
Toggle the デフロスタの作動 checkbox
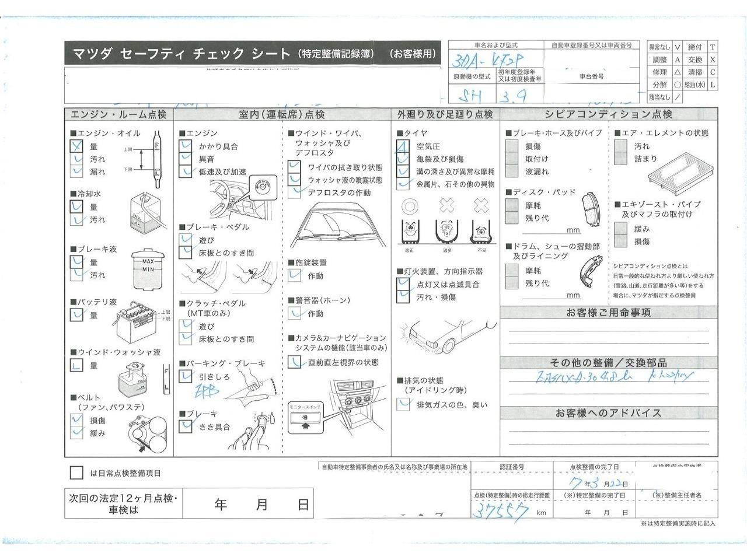[294, 192]
